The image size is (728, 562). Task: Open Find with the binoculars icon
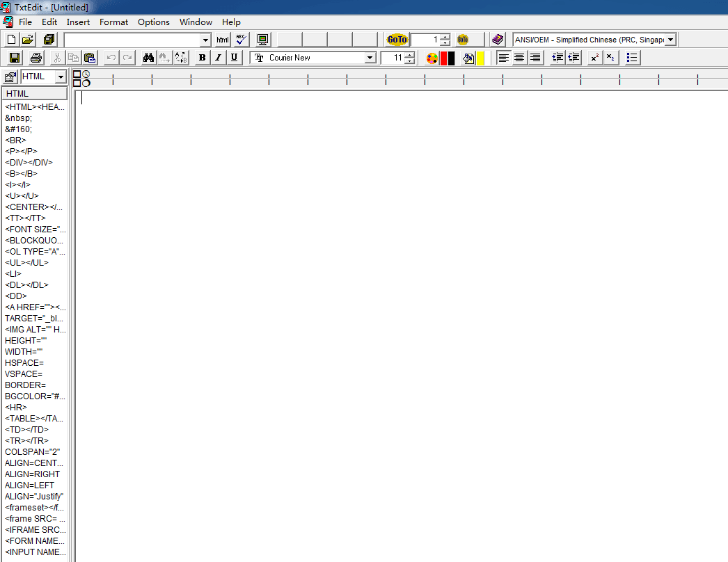click(x=148, y=58)
